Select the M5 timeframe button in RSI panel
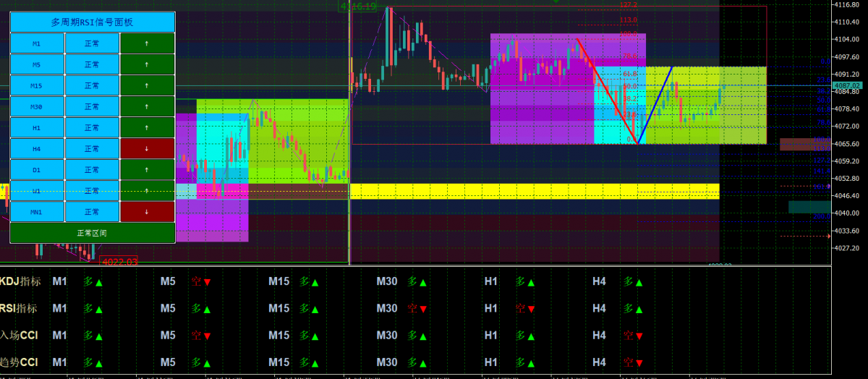This screenshot has width=868, height=379. click(x=37, y=64)
